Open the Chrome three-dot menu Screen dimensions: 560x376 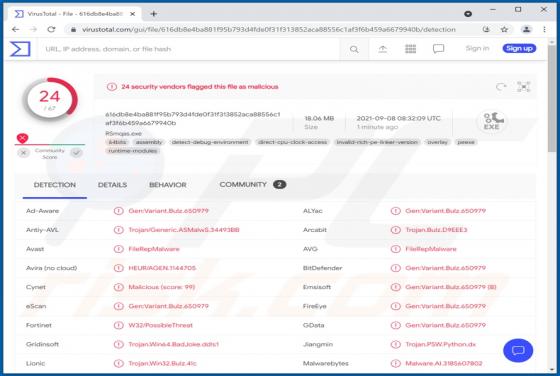(x=544, y=30)
